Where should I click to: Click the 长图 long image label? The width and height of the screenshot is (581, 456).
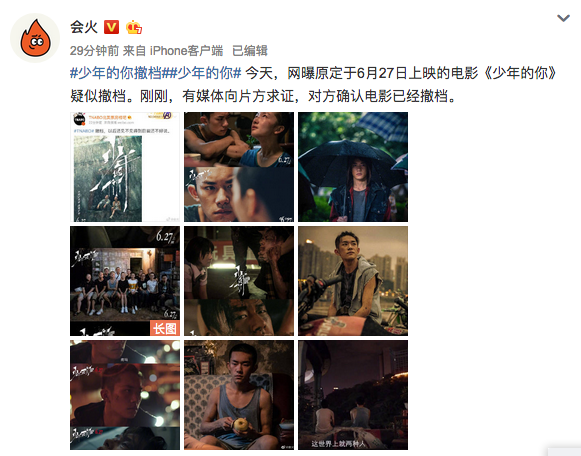click(165, 328)
